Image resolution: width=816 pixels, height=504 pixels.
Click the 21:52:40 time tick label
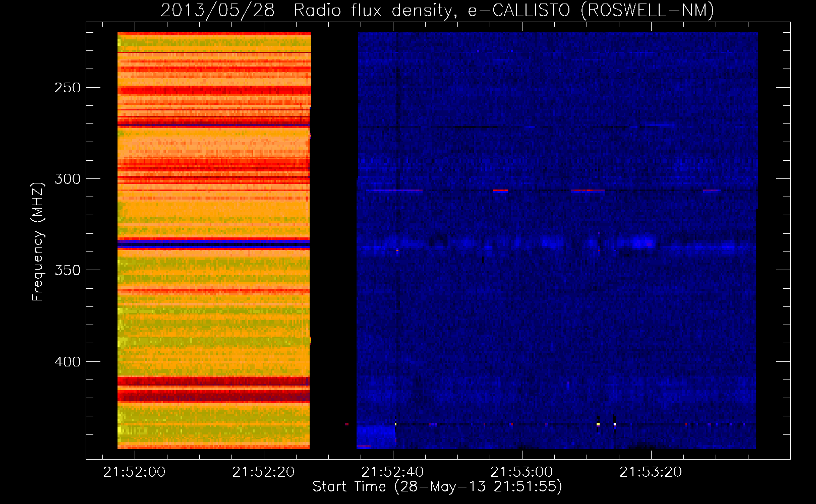(x=392, y=472)
